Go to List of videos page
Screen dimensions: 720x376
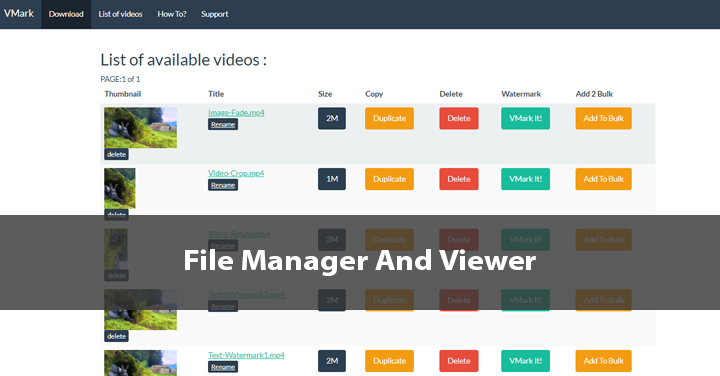pyautogui.click(x=120, y=14)
